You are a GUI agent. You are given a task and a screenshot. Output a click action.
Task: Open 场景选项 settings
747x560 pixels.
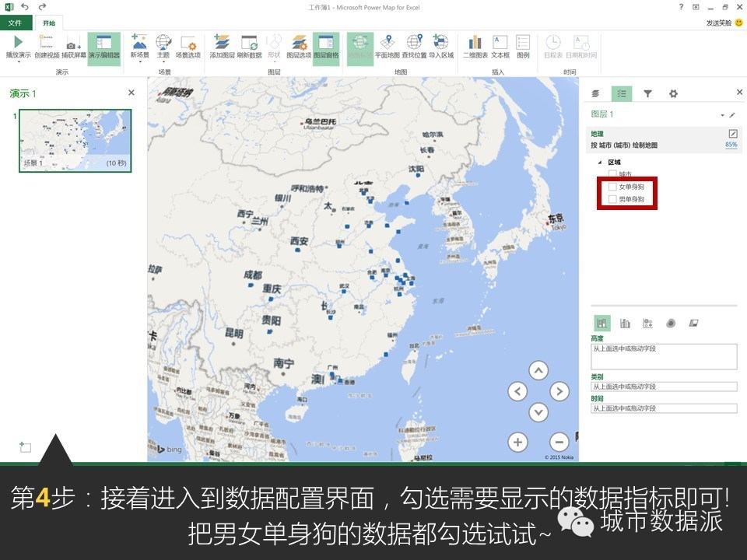tap(188, 47)
